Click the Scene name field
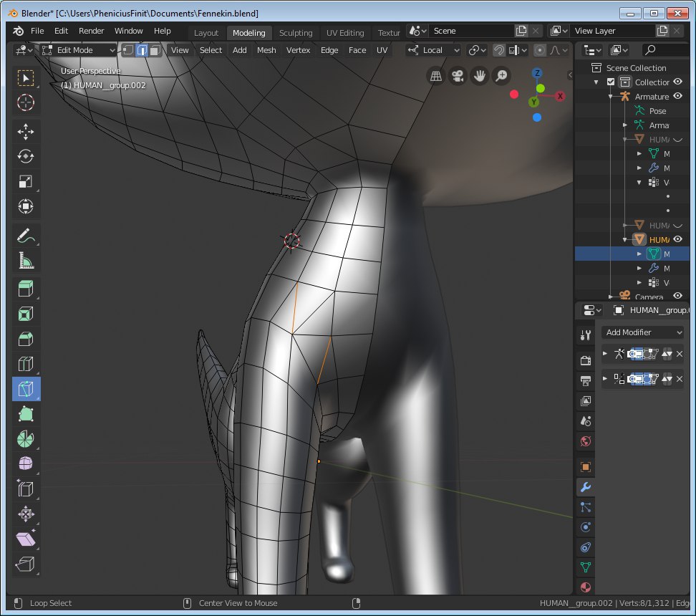The image size is (696, 616). point(471,31)
